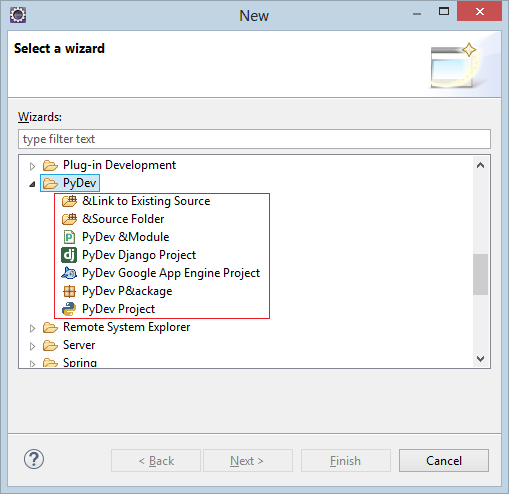Choose the Django dj project icon
509x494 pixels.
pos(69,255)
